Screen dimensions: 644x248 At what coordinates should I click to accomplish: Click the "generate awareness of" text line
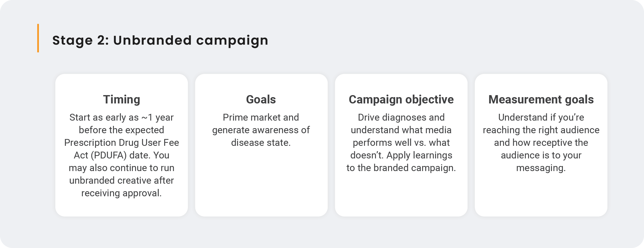[x=261, y=130]
